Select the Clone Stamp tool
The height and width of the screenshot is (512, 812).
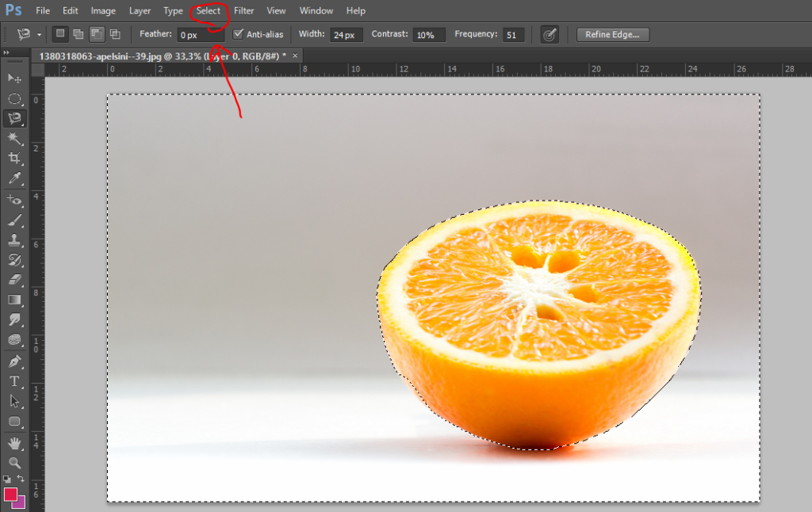pyautogui.click(x=14, y=239)
